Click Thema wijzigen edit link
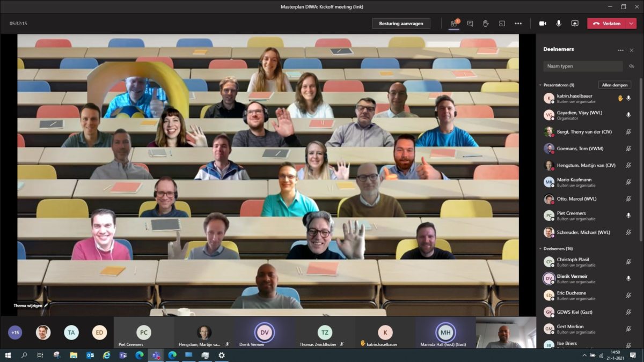This screenshot has height=362, width=644. click(31, 305)
